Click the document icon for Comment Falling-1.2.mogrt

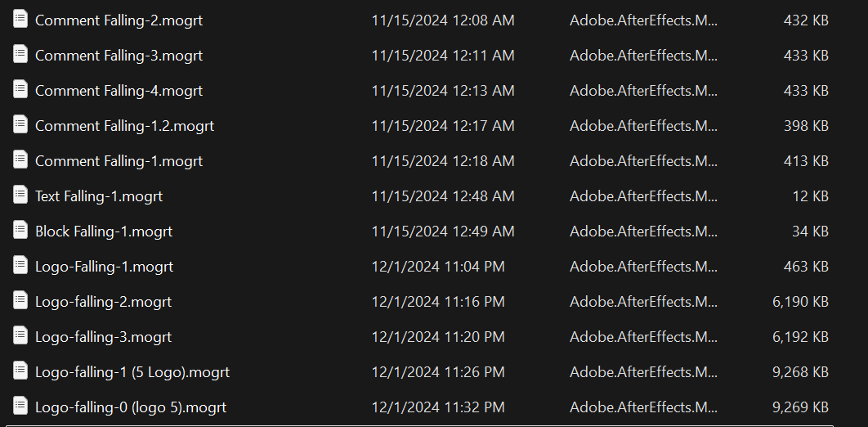(x=20, y=124)
